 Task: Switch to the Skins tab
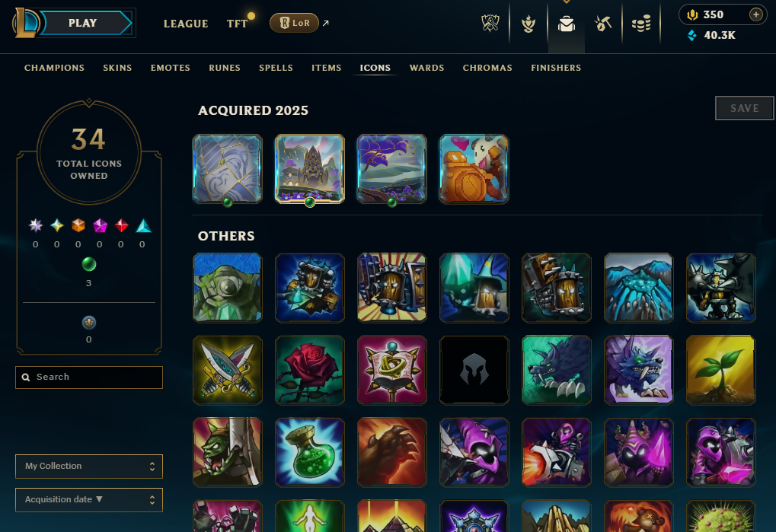coord(117,68)
